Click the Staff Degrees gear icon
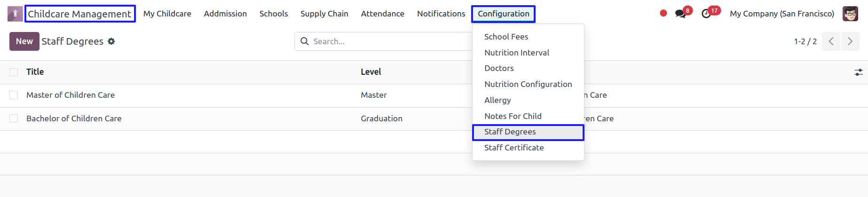Viewport: 868px width, 197px height. click(x=111, y=41)
